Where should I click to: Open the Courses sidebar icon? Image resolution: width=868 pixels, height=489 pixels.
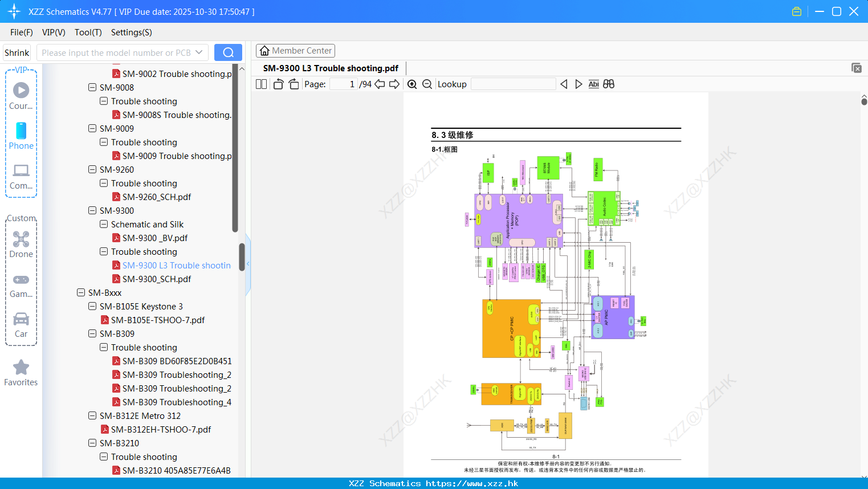(x=21, y=95)
